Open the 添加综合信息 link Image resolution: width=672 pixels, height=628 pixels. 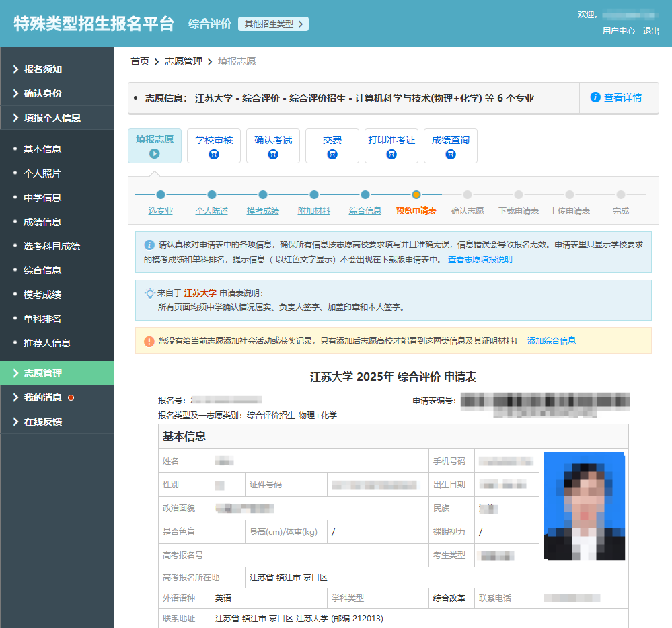click(551, 341)
